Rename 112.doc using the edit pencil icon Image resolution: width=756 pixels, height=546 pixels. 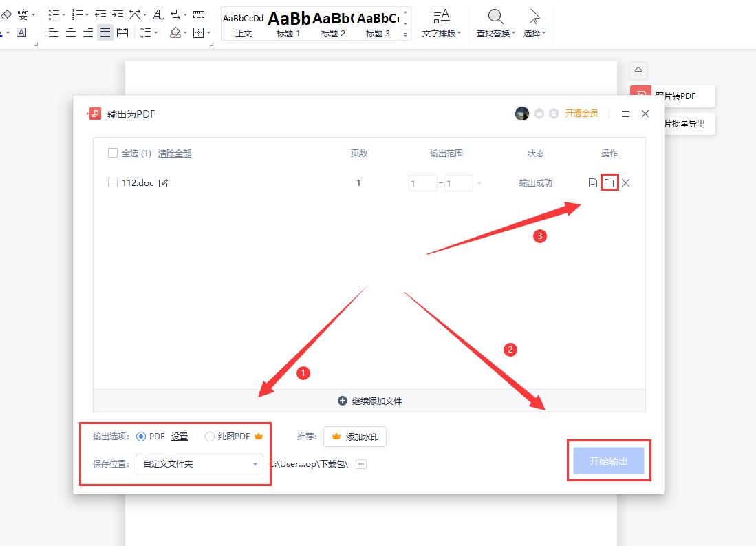coord(163,182)
